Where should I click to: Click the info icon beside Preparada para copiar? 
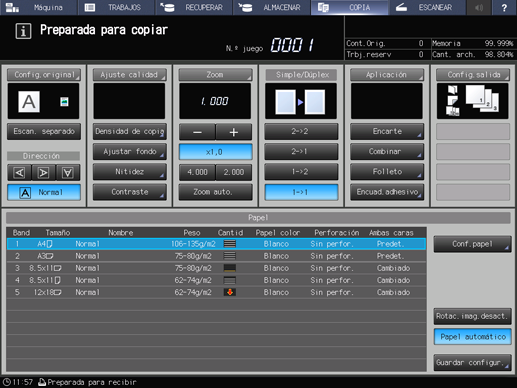23,31
